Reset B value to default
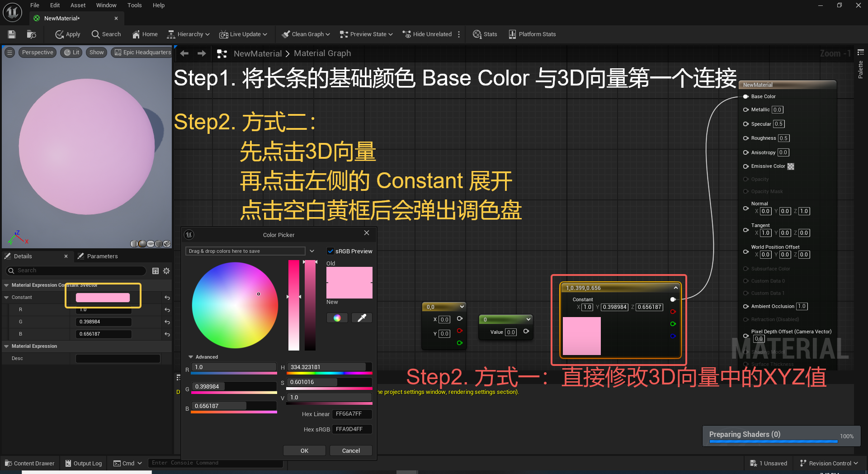 [x=167, y=334]
